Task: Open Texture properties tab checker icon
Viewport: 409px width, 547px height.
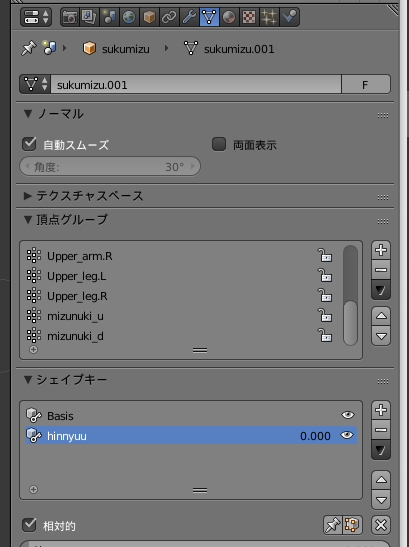Action: [249, 17]
